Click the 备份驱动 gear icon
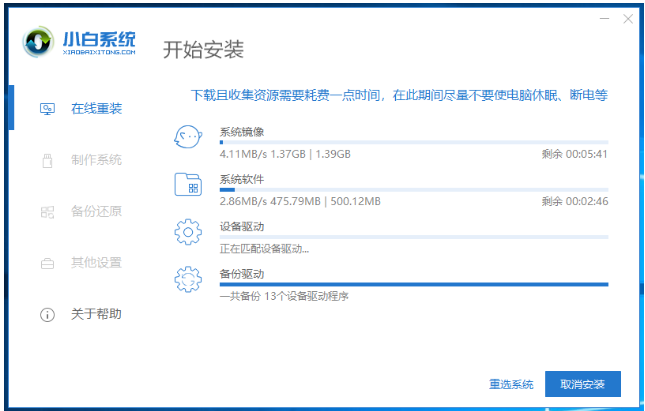 [x=188, y=279]
